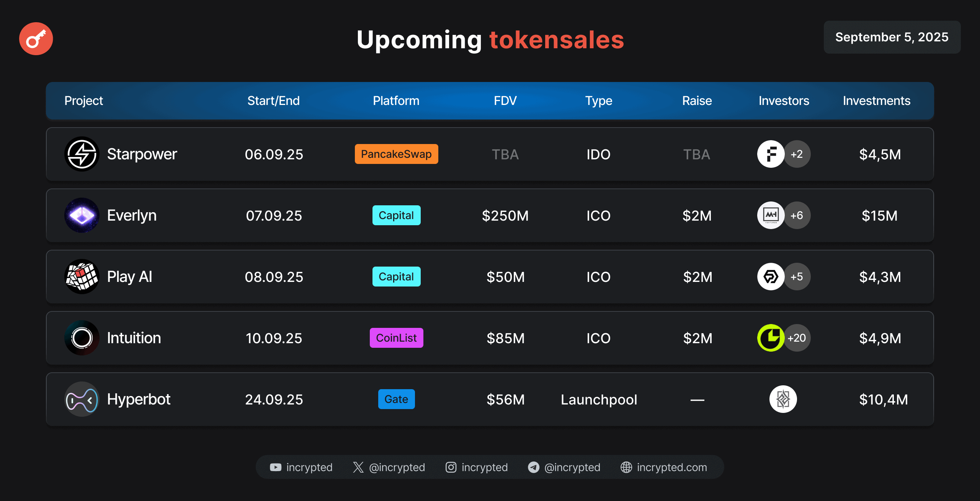Click the Play AI cube logo
The image size is (980, 501).
[x=82, y=277]
